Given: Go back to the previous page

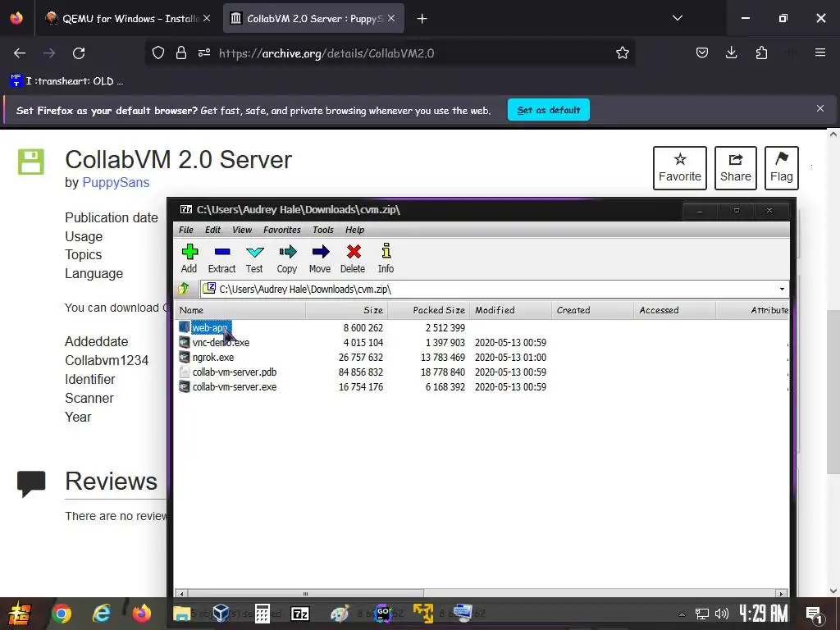Looking at the screenshot, I should (x=20, y=53).
